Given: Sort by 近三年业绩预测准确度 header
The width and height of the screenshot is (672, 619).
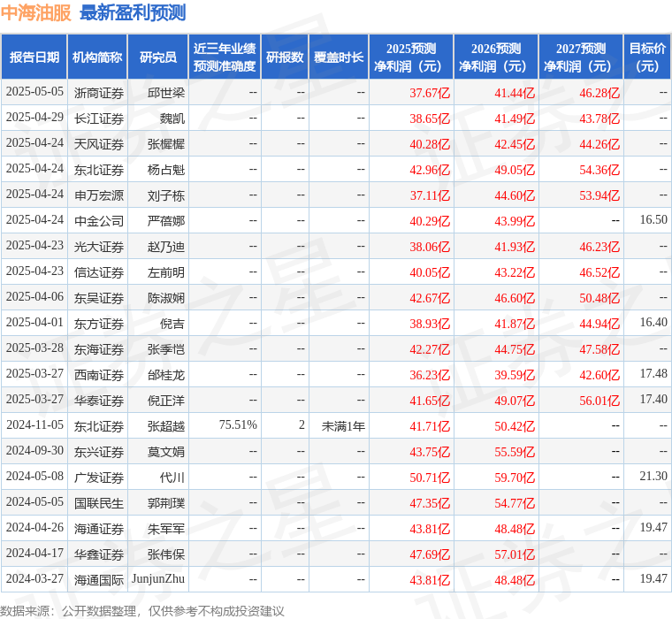Looking at the screenshot, I should (x=225, y=57).
